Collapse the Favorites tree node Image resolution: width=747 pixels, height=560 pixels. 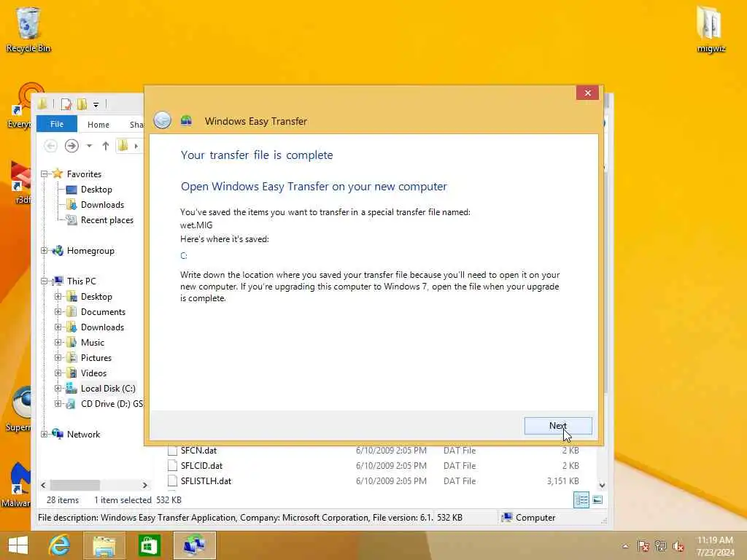point(44,174)
